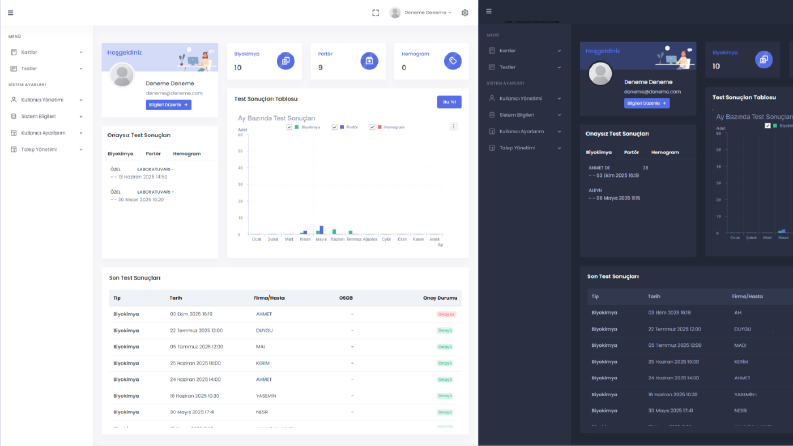This screenshot has height=446, width=793.
Task: Click Talep Yönetimi icon in light sidebar
Action: pyautogui.click(x=14, y=149)
